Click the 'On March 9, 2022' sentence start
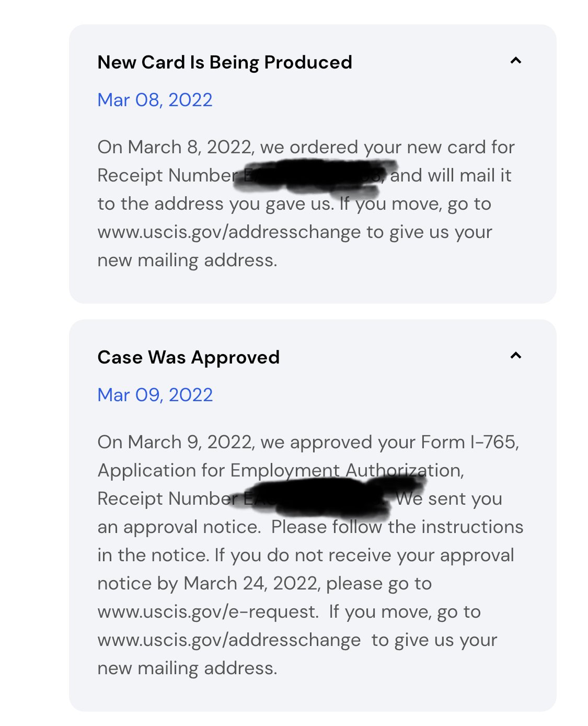The height and width of the screenshot is (726, 588). (176, 443)
